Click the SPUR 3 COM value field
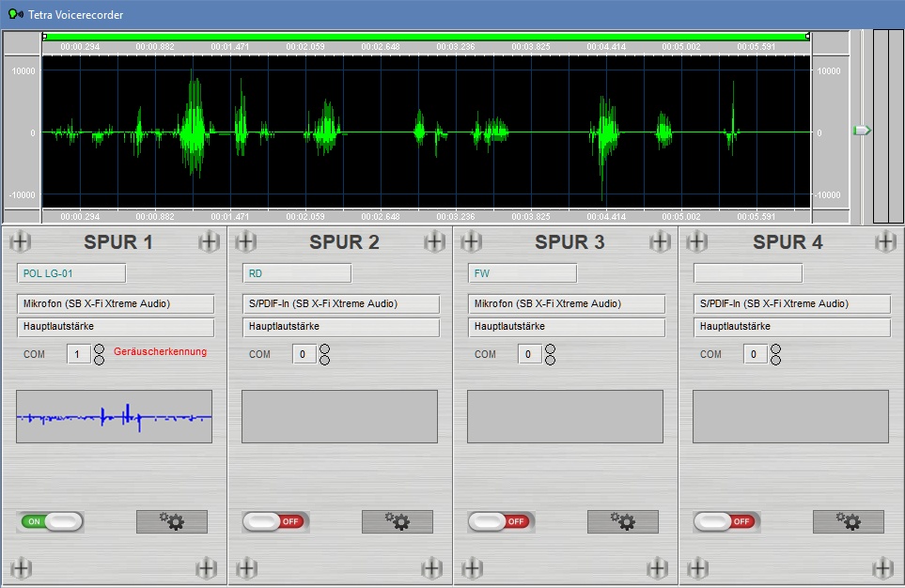The image size is (905, 588). [530, 354]
